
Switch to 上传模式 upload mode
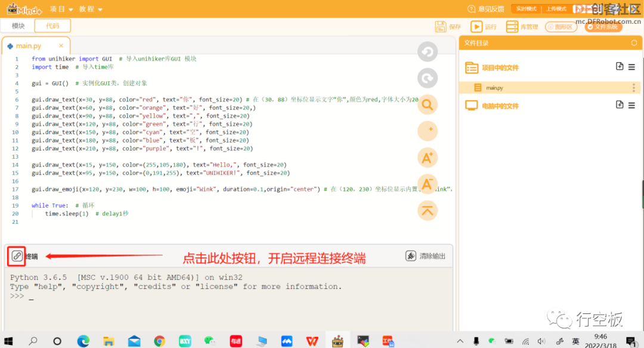(x=556, y=8)
